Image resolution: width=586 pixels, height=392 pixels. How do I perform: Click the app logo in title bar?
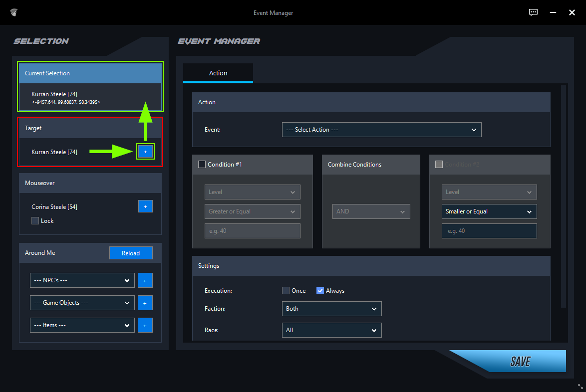(13, 12)
